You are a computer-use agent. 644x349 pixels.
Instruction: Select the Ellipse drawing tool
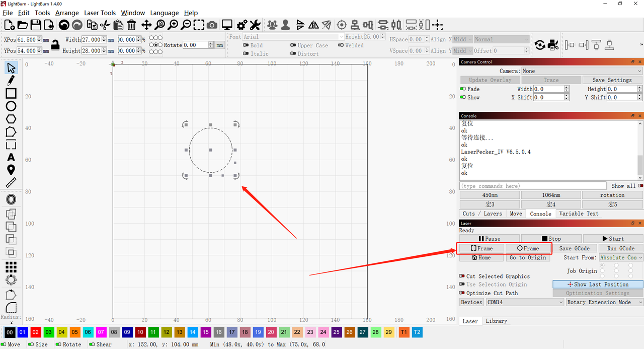pyautogui.click(x=11, y=106)
